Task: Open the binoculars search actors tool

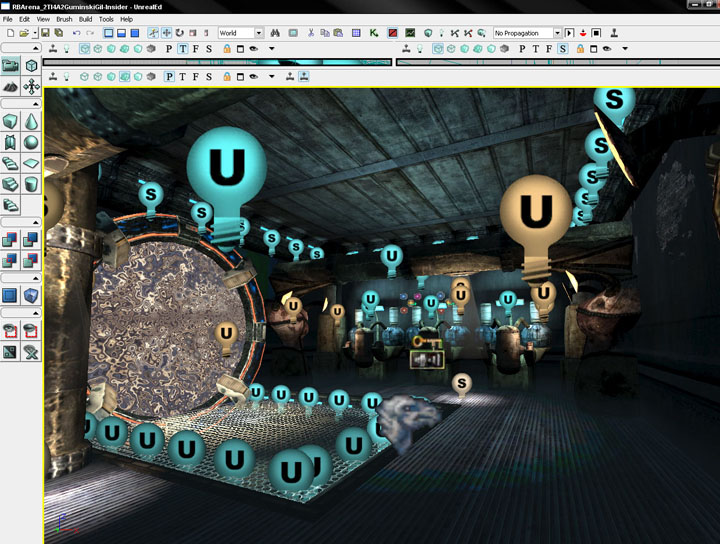Action: 275,33
